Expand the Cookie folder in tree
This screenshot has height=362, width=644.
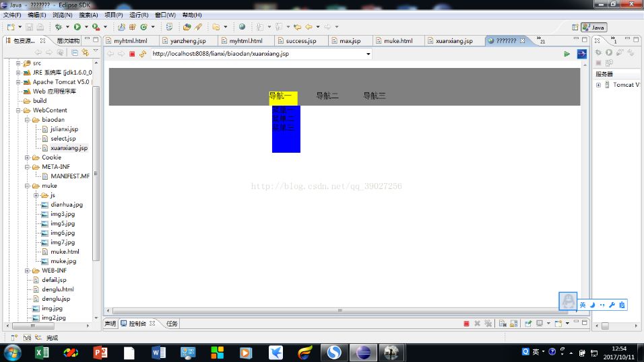(27, 157)
